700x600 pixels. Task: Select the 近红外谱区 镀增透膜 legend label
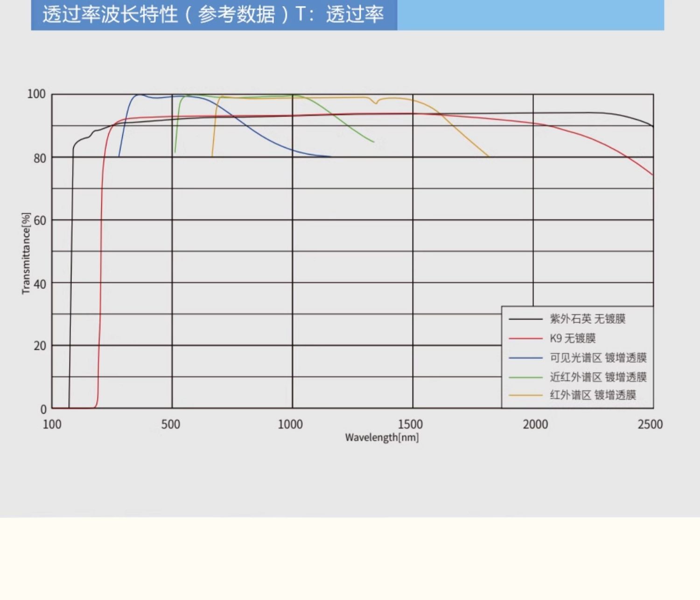598,377
